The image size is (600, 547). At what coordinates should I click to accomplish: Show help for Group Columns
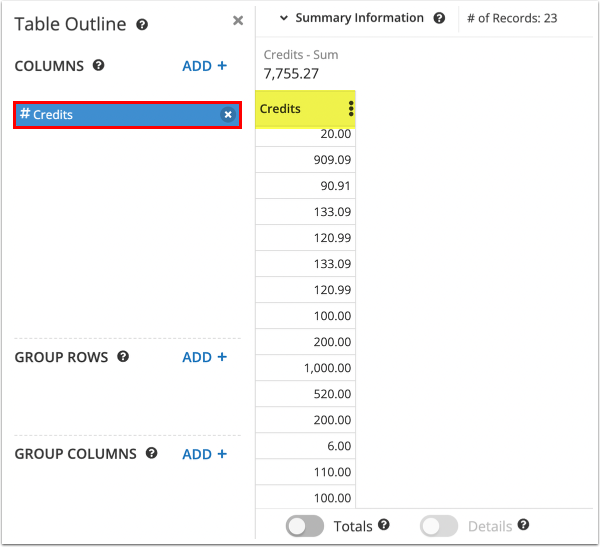151,453
